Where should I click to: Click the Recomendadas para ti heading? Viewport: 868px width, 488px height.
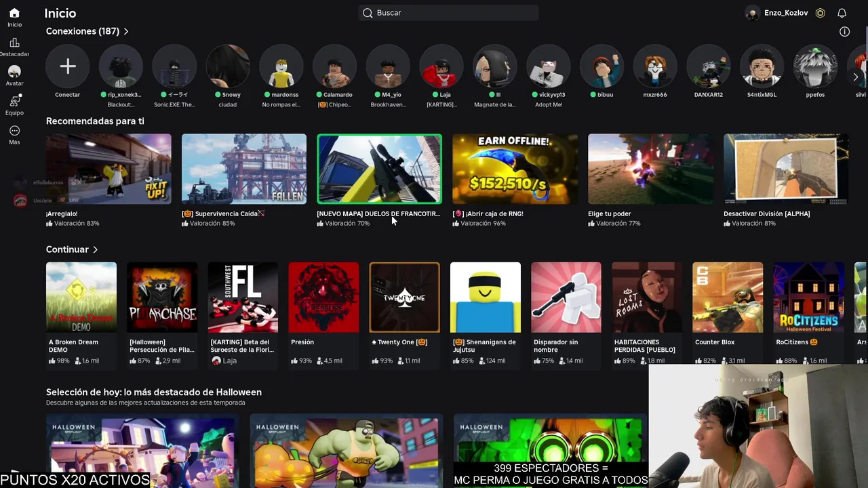[x=95, y=121]
